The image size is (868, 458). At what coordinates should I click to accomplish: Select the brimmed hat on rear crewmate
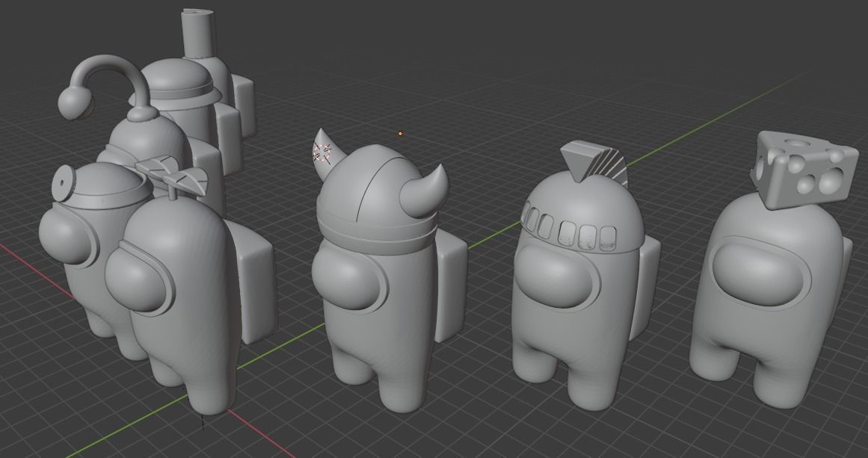point(176,84)
